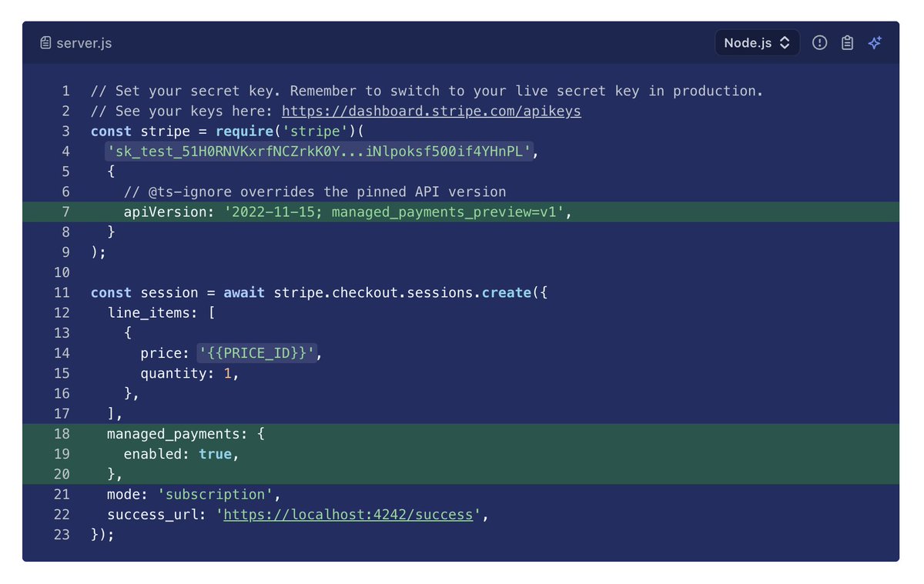The width and height of the screenshot is (924, 584).
Task: Open the Node.js language dropdown
Action: coord(757,43)
